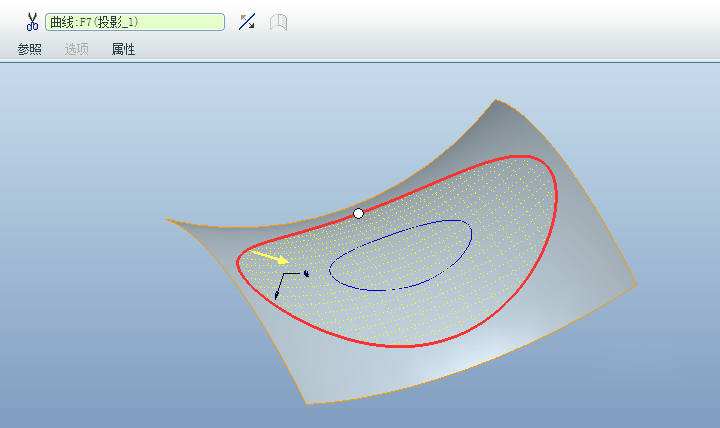Click the thin trim surface icon
This screenshot has width=720, height=428.
pyautogui.click(x=278, y=22)
